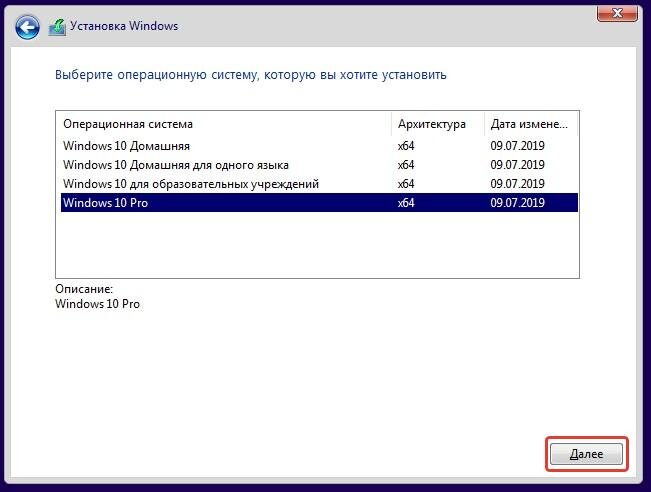Image resolution: width=651 pixels, height=492 pixels.
Task: Close the Windows Setup window
Action: point(617,13)
